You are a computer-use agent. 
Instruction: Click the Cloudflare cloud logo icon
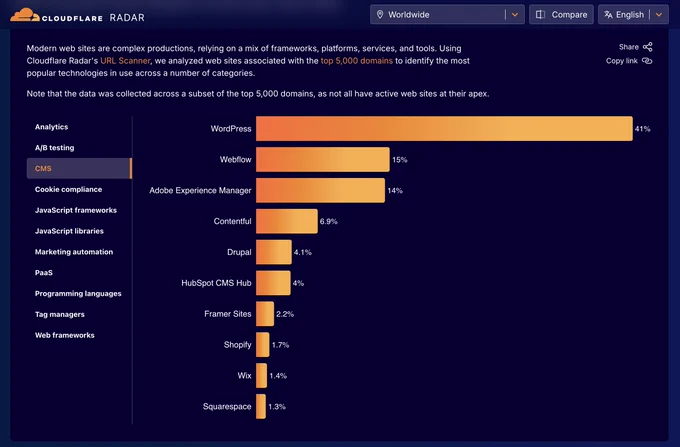(x=25, y=15)
